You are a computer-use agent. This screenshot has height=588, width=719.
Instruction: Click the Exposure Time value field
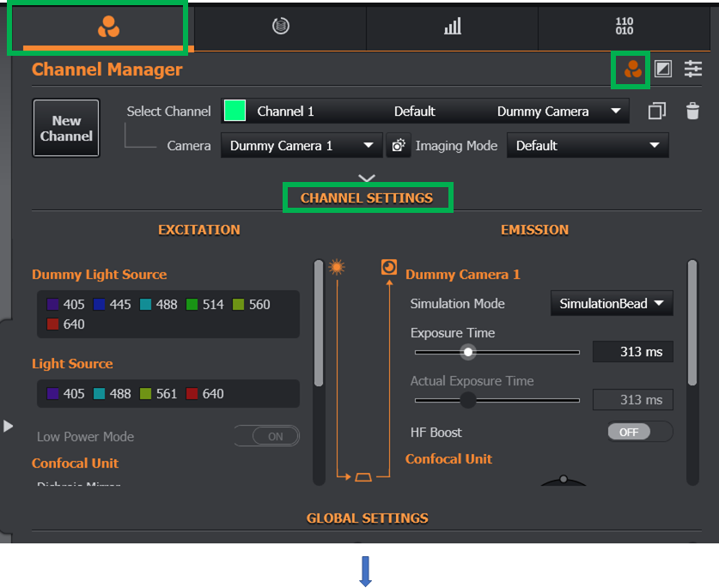[633, 352]
